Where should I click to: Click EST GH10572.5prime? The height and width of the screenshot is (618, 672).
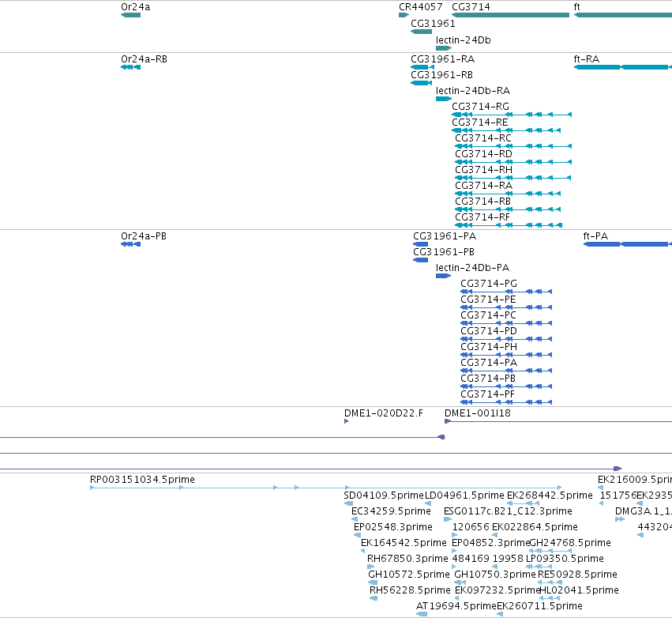(x=373, y=582)
